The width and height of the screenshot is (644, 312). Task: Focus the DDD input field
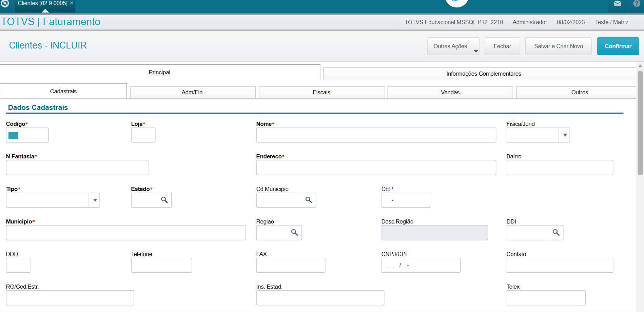18,265
